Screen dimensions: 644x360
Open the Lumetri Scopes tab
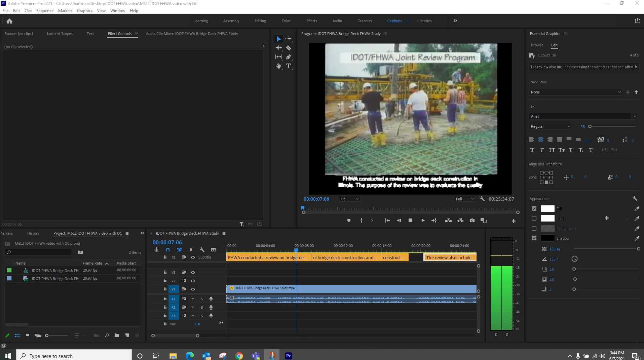pos(60,34)
